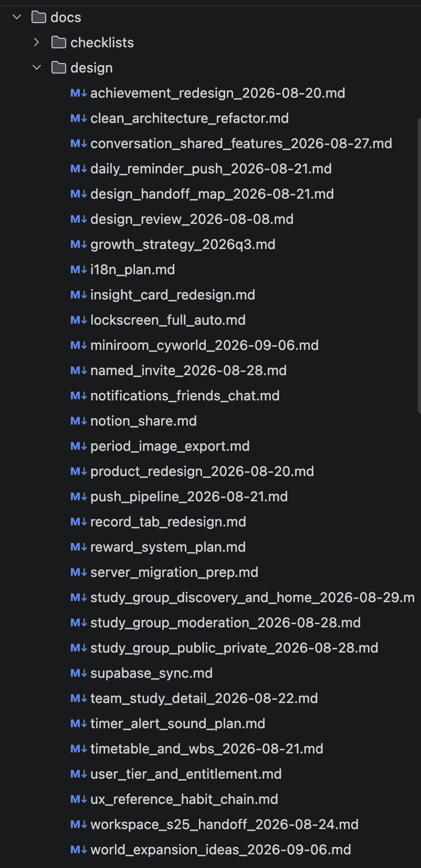421x868 pixels.
Task: Click markdown icon of i18n_plan.md
Action: coord(79,270)
